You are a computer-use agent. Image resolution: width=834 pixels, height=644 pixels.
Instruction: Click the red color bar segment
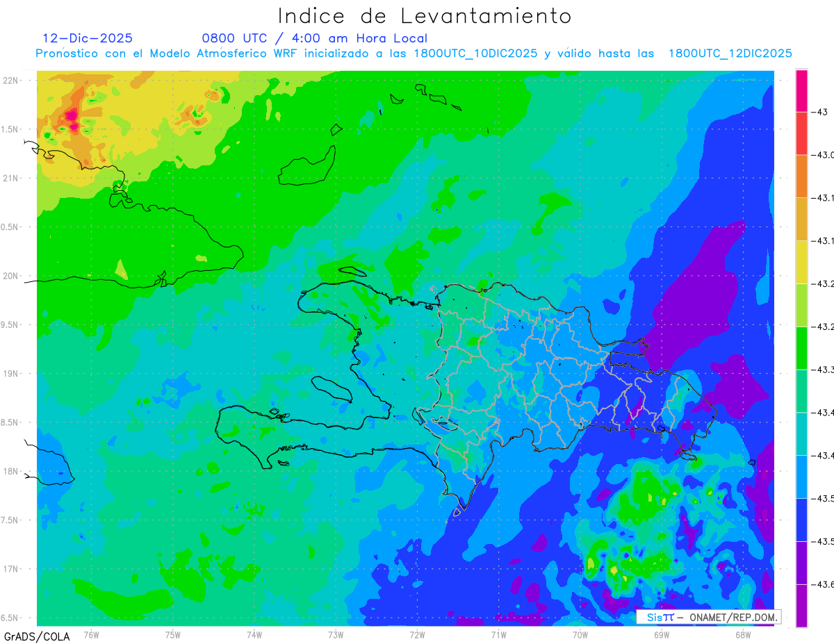click(x=801, y=133)
